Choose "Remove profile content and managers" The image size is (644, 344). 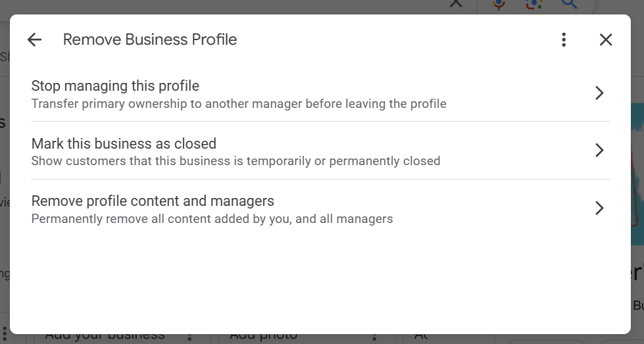coord(153,201)
